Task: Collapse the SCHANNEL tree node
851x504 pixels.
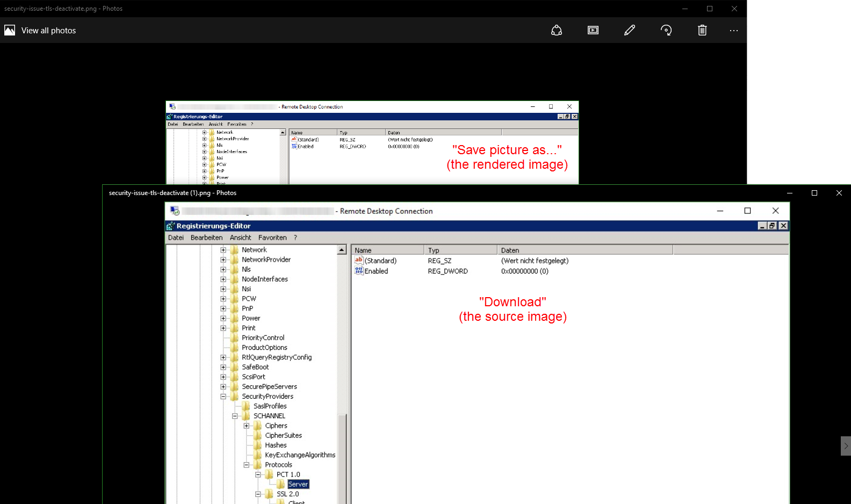Action: point(235,416)
